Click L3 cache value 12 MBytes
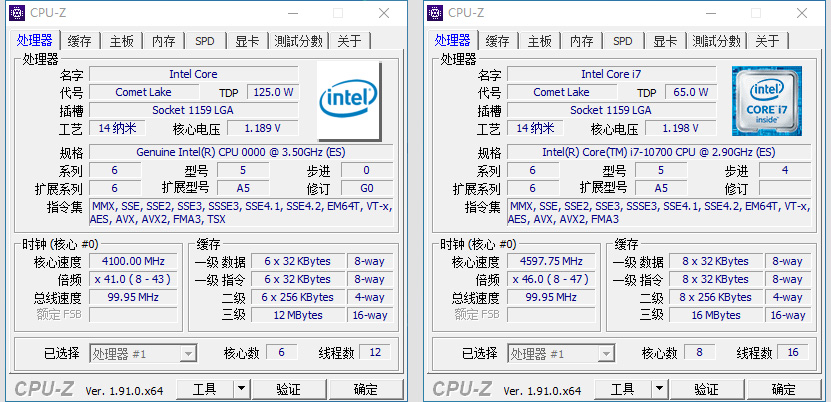The height and width of the screenshot is (402, 831). click(298, 315)
